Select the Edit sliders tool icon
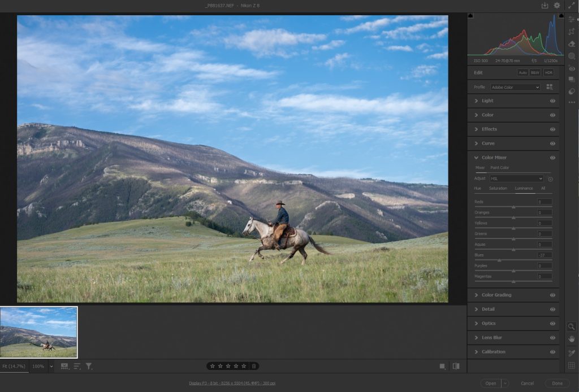Viewport: 579px width, 392px height. 572,19
